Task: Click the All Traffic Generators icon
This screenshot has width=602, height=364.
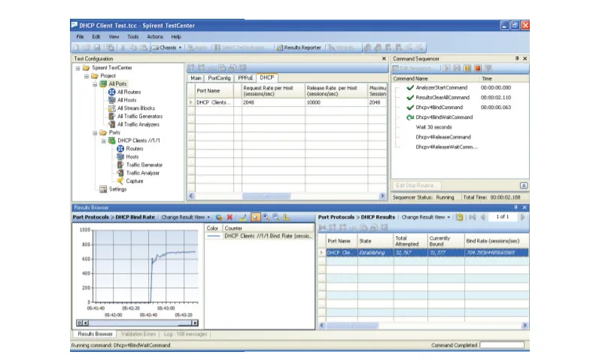Action: tap(111, 117)
